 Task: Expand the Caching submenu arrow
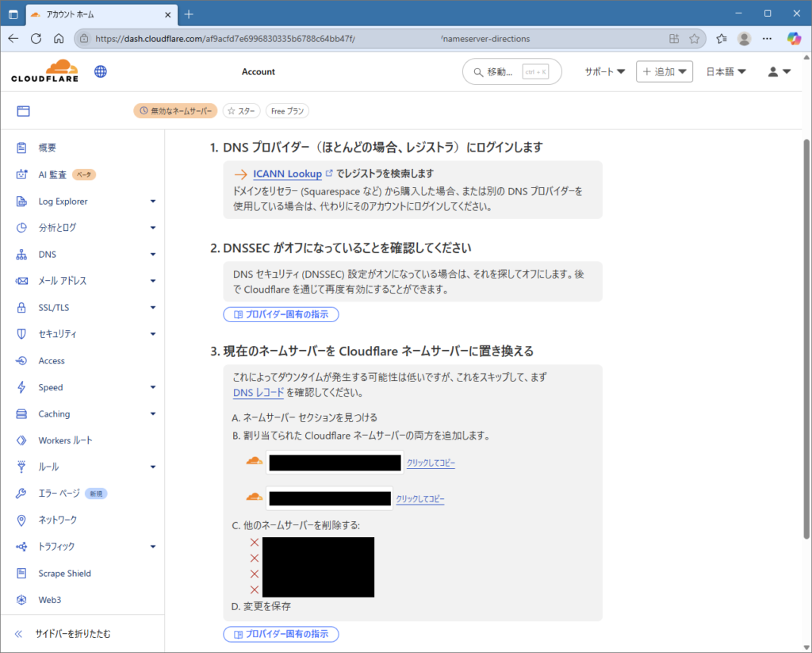click(153, 413)
